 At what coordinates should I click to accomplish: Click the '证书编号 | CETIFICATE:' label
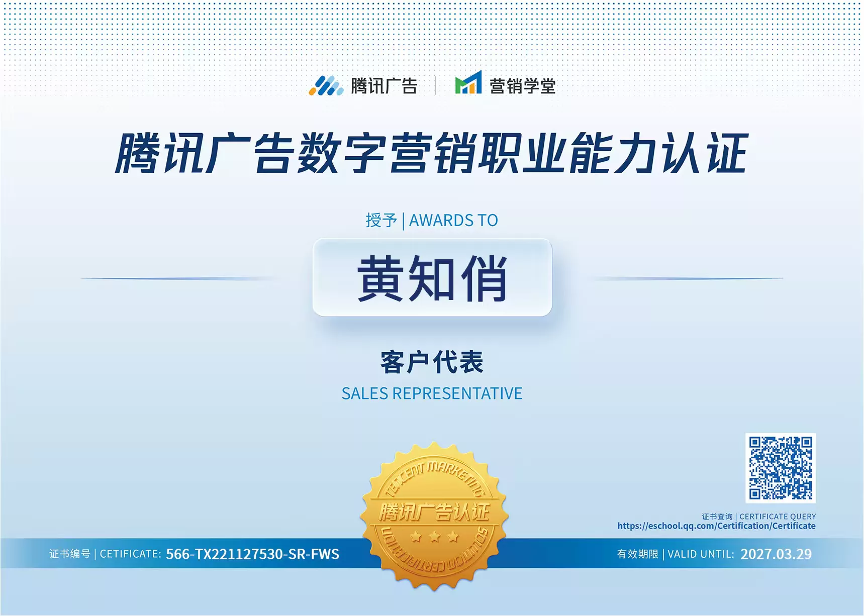pyautogui.click(x=105, y=554)
